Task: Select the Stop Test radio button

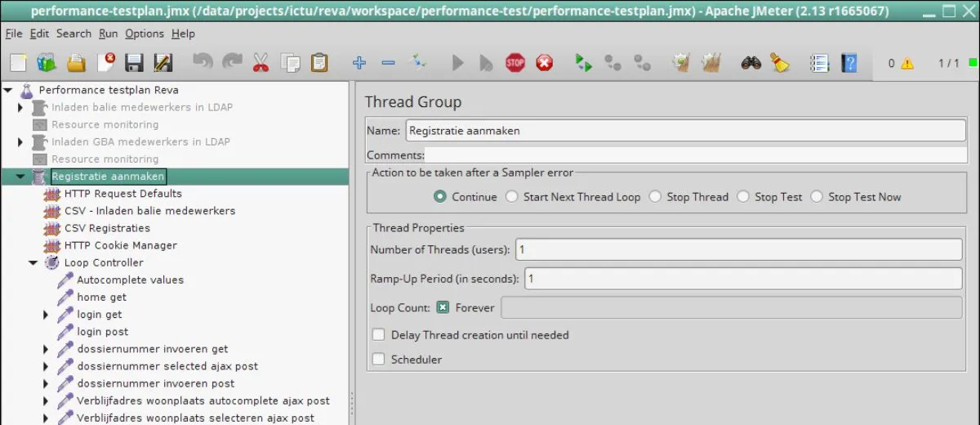Action: (x=743, y=196)
